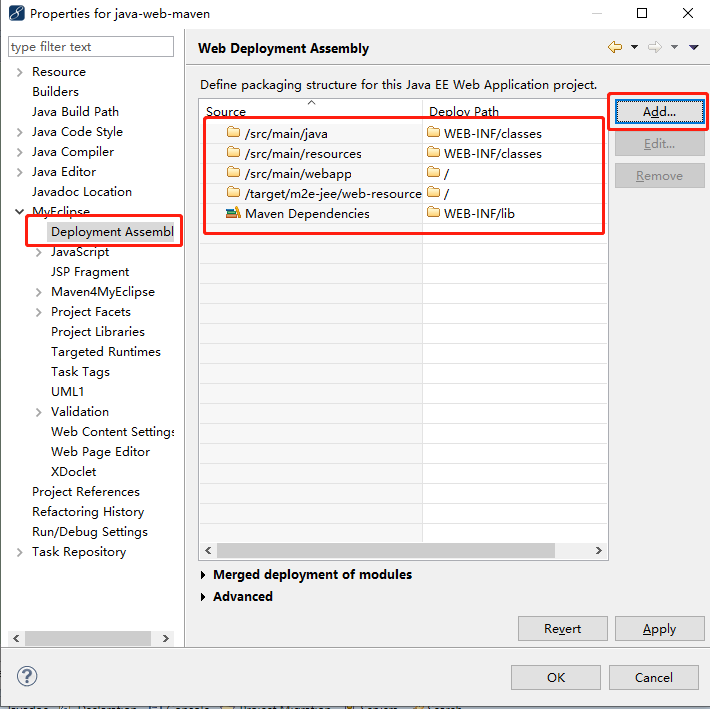
Task: Click the Maven Dependencies library icon
Action: (x=233, y=213)
